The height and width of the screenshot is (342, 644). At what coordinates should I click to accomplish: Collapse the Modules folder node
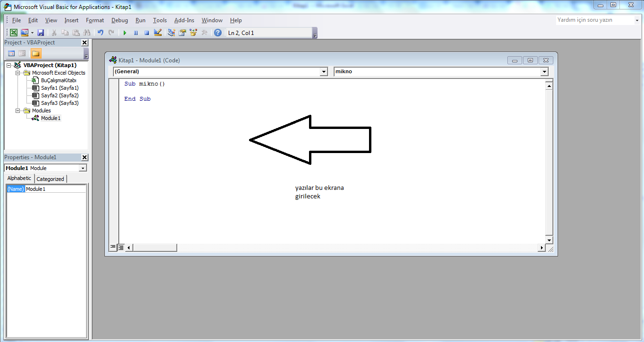click(x=18, y=111)
